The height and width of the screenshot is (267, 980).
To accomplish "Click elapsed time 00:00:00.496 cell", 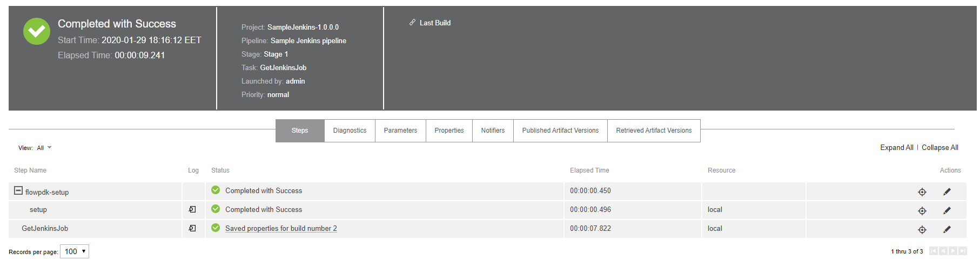I will 590,209.
